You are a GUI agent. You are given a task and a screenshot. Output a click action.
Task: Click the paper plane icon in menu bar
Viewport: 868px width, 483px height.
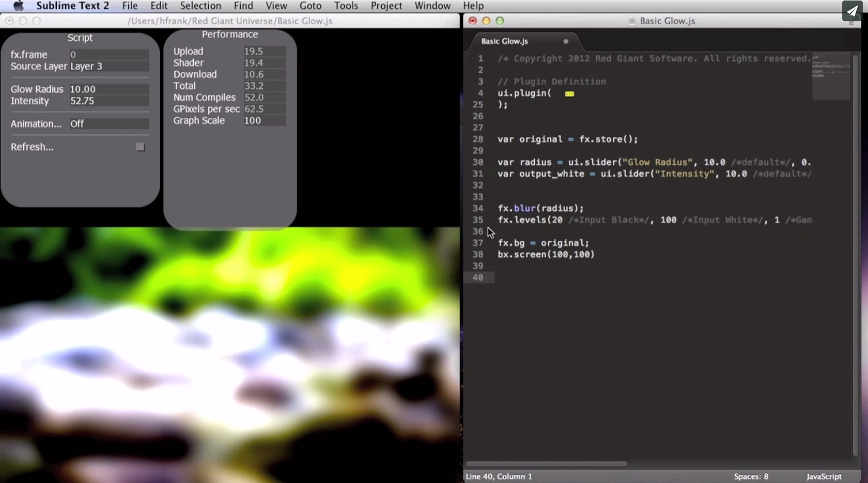pyautogui.click(x=852, y=10)
